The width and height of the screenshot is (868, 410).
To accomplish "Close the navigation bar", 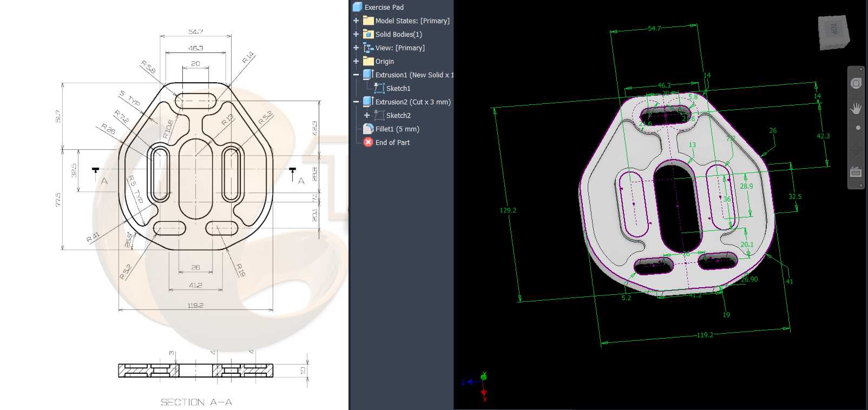I will coord(861,69).
